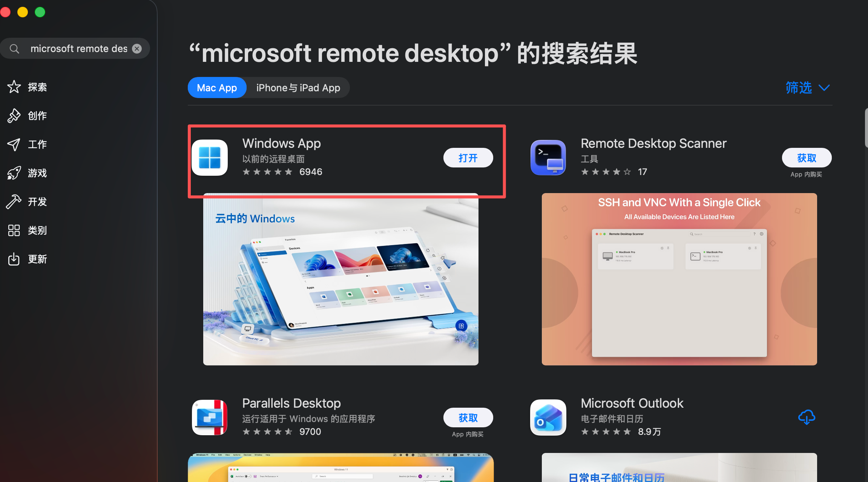This screenshot has width=868, height=482.
Task: Click the Remote Desktop Scanner app icon
Action: [548, 158]
